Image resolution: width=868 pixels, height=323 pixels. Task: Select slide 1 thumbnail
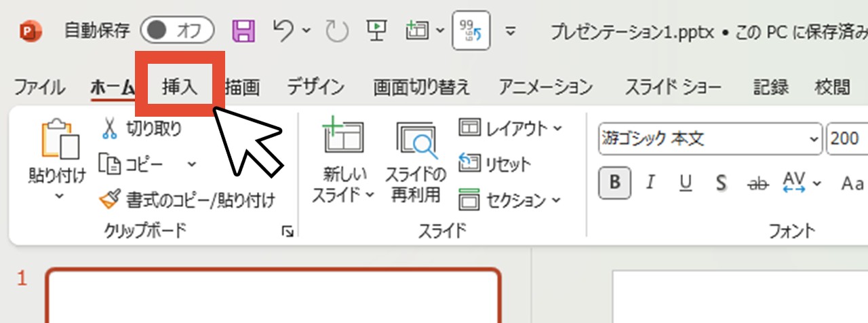pyautogui.click(x=273, y=297)
